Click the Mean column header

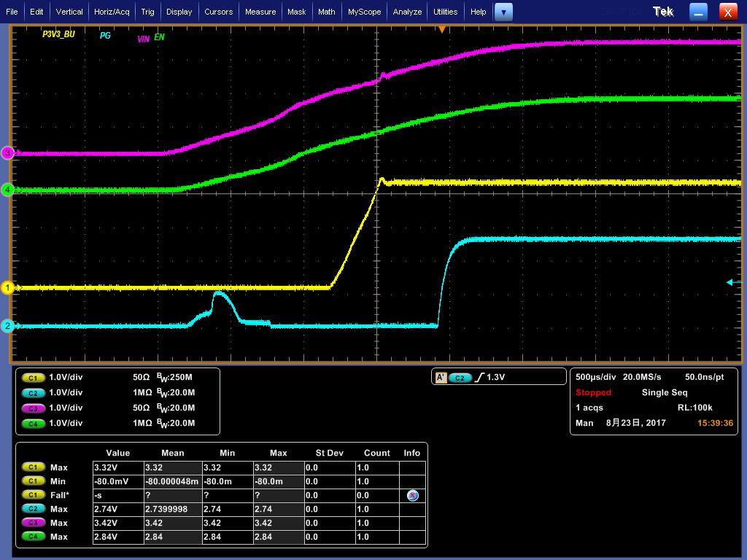(x=172, y=453)
